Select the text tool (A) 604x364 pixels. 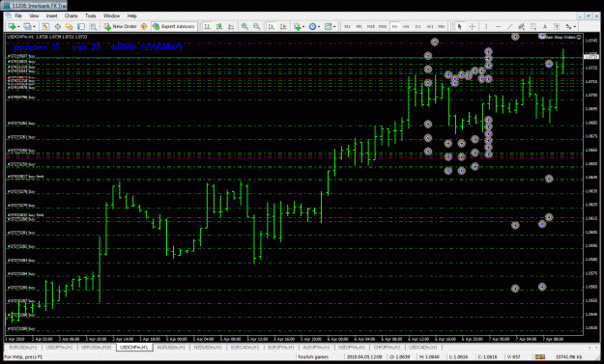(x=545, y=26)
